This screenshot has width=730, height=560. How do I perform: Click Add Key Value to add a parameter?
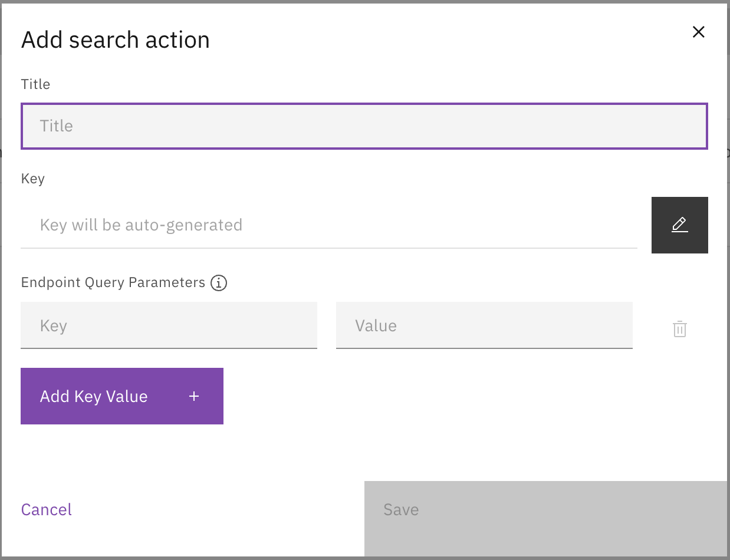pos(122,396)
